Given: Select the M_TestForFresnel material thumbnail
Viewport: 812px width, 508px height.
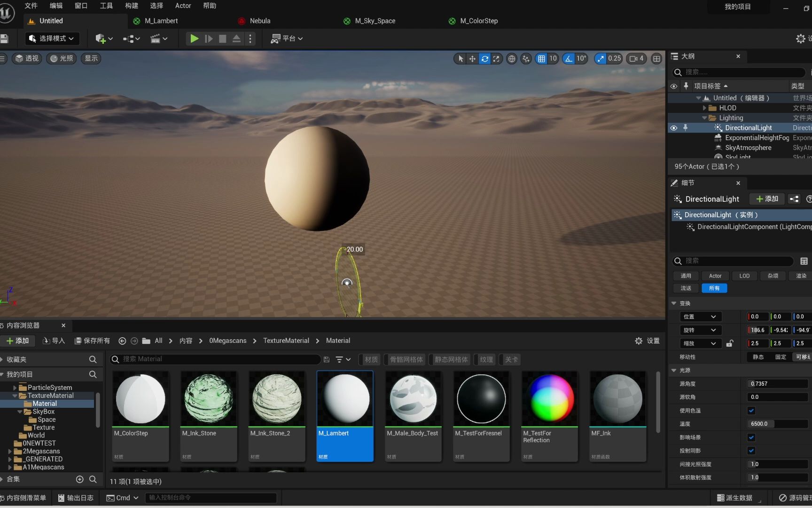Looking at the screenshot, I should click(481, 399).
